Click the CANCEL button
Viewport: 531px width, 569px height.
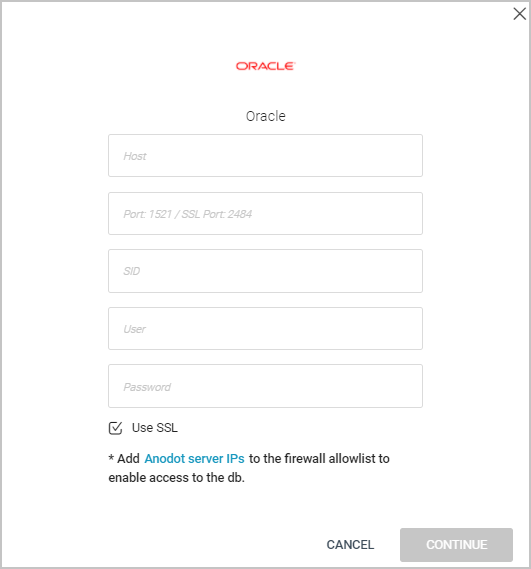point(350,545)
